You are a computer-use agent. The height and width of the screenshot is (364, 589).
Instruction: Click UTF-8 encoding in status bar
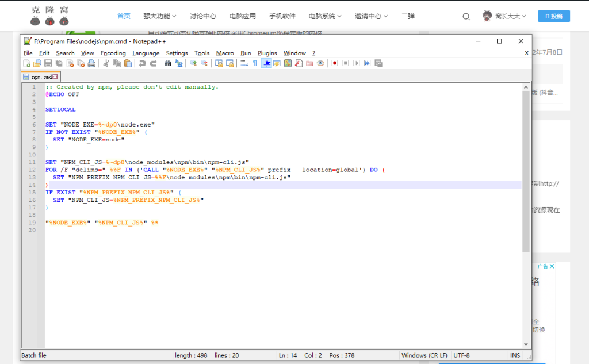461,355
